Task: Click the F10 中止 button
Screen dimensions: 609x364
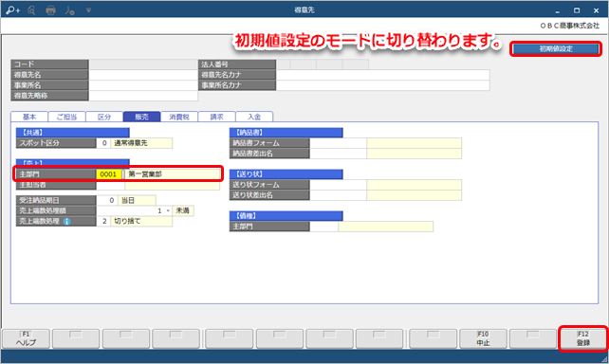Action: pyautogui.click(x=483, y=338)
